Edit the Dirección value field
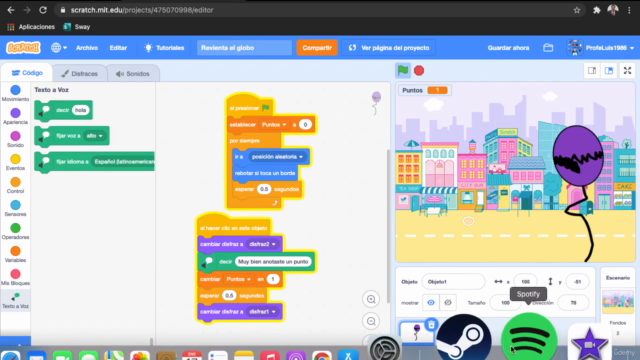The width and height of the screenshot is (640, 360). (x=573, y=303)
